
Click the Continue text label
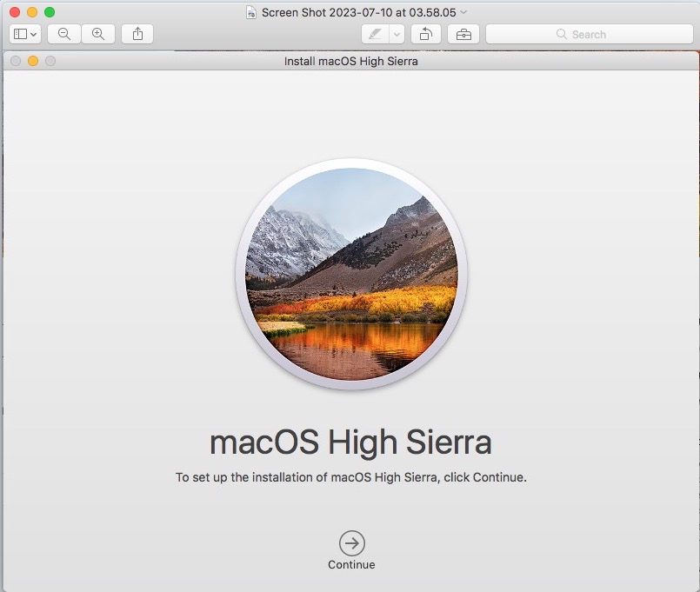(351, 565)
